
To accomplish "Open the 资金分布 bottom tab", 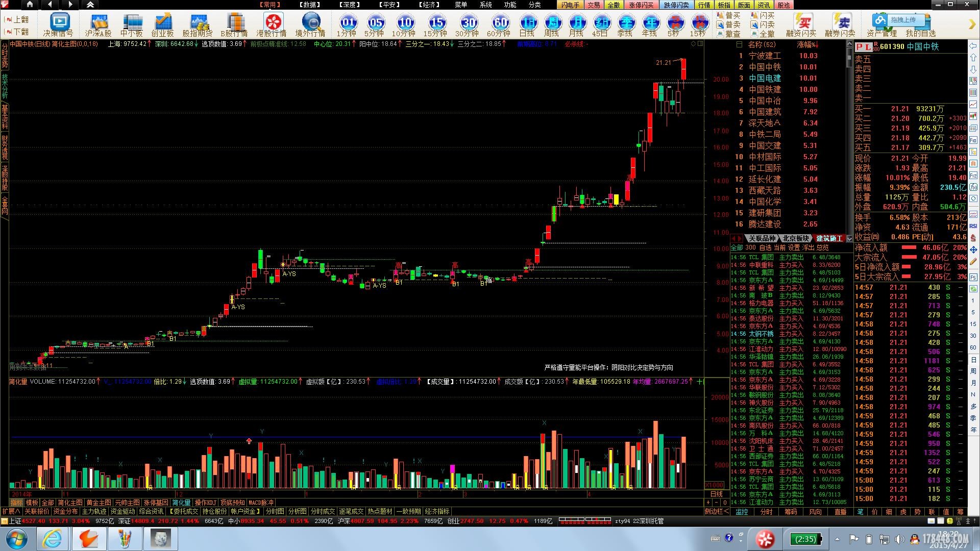I will (65, 511).
